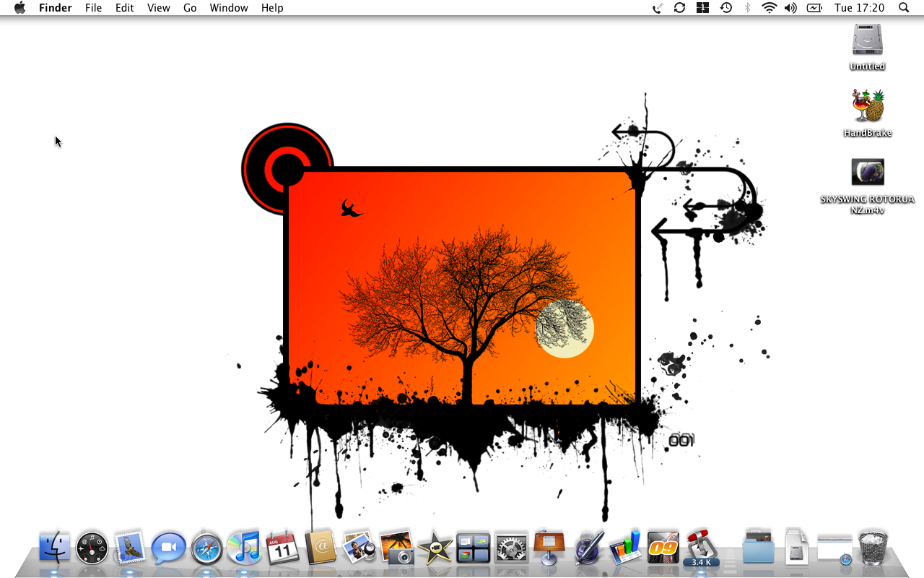The width and height of the screenshot is (924, 578).
Task: Open the Edit menu
Action: [x=125, y=8]
